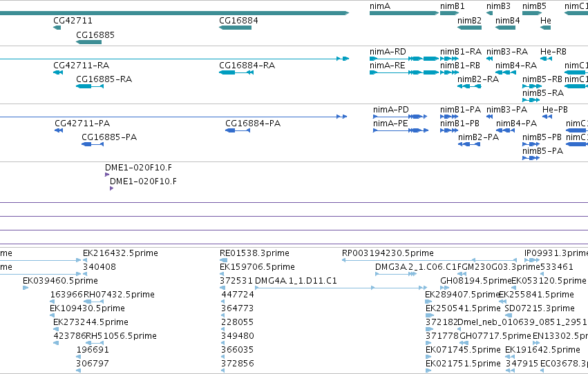Viewport: 588px width, 374px height.
Task: Click EST EK039460.5prime
Action: tap(60, 281)
